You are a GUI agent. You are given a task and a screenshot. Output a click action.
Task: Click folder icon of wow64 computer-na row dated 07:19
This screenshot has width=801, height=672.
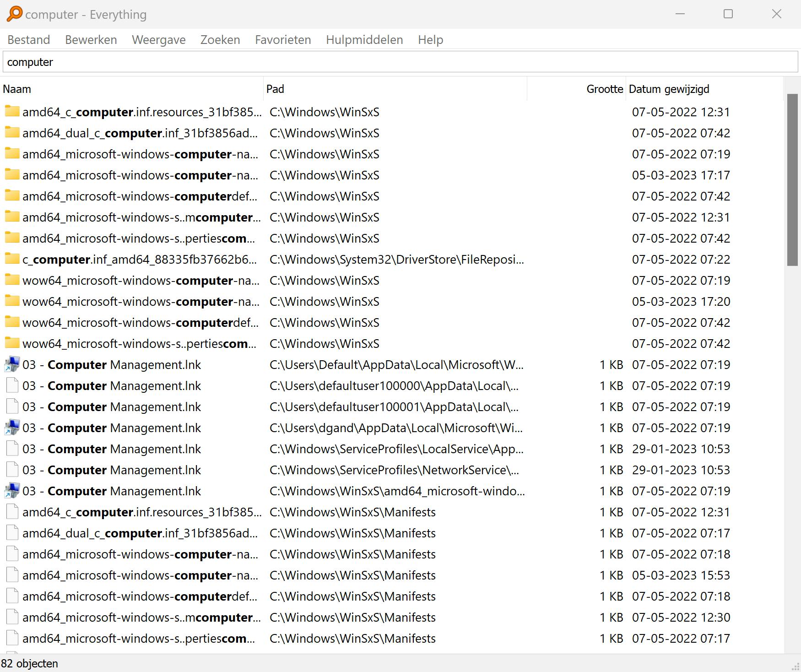coord(12,280)
